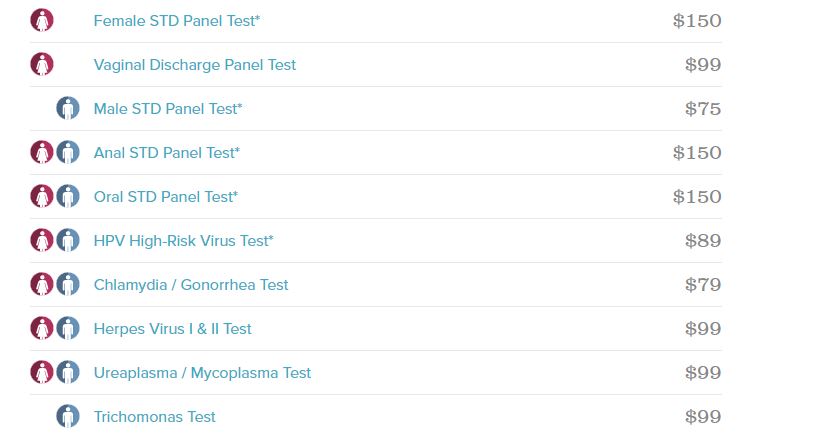Open the Trichomonas Test link
The height and width of the screenshot is (434, 813).
[155, 417]
